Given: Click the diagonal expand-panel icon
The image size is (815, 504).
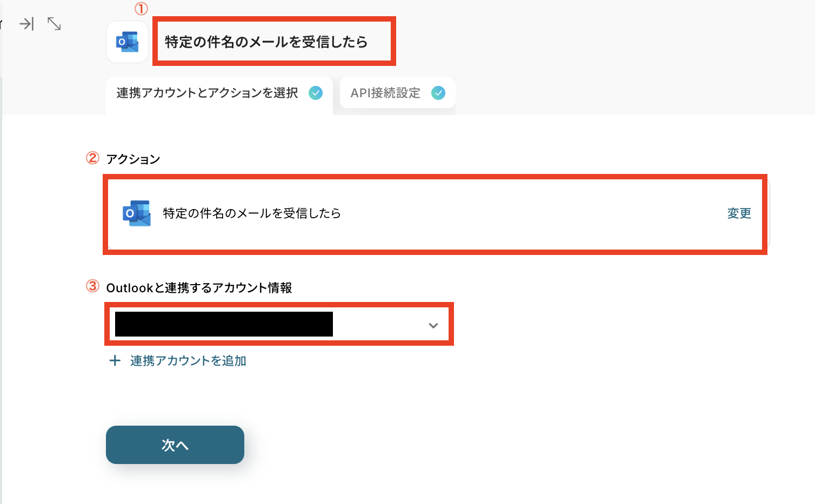Looking at the screenshot, I should [54, 24].
